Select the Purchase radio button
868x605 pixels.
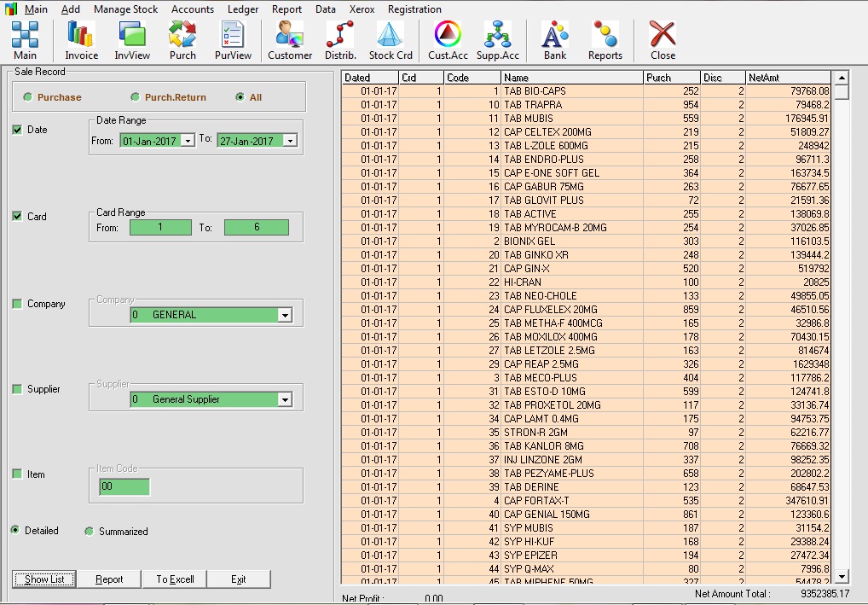click(x=27, y=97)
